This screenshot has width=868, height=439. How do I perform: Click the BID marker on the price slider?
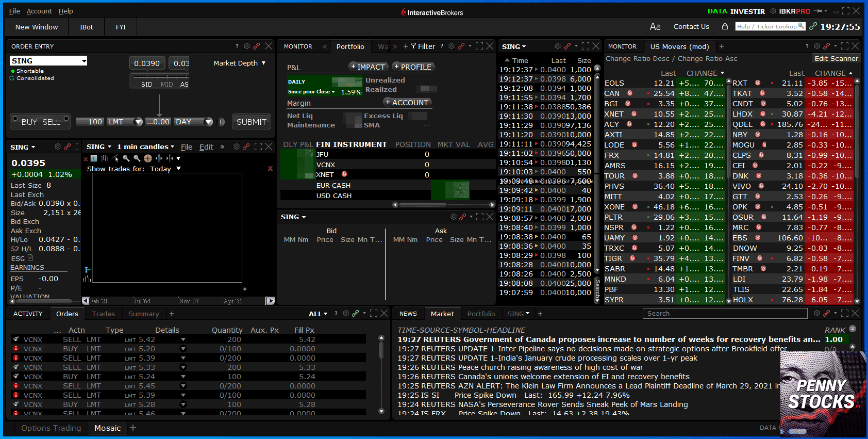(146, 84)
